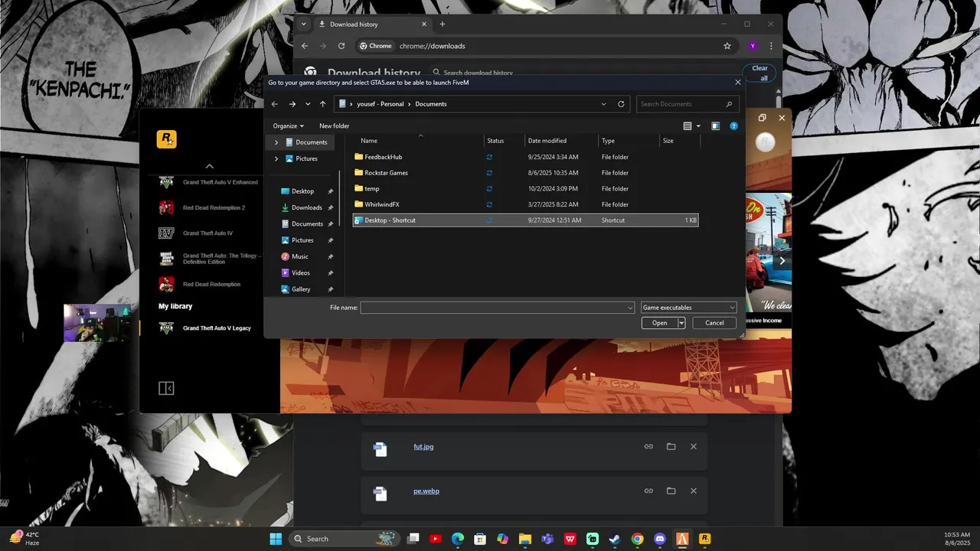The image size is (980, 551).
Task: Select Pictures in the navigation tree
Action: (x=306, y=158)
